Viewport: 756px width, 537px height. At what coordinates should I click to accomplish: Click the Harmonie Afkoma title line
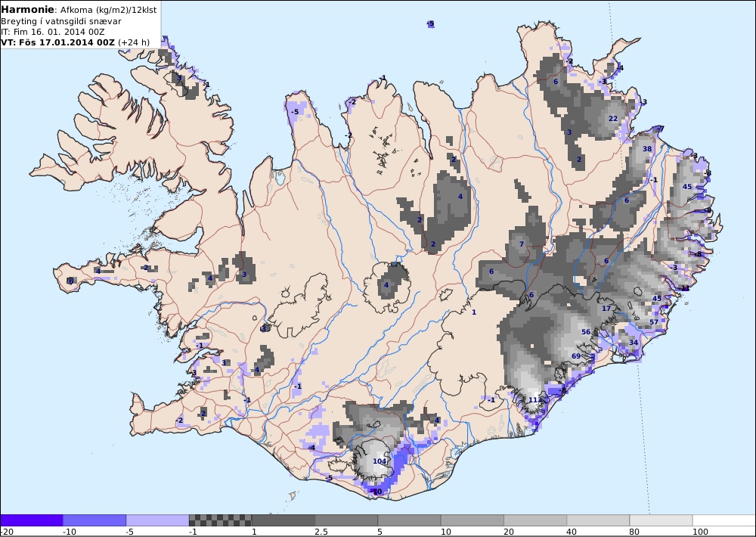[x=79, y=10]
